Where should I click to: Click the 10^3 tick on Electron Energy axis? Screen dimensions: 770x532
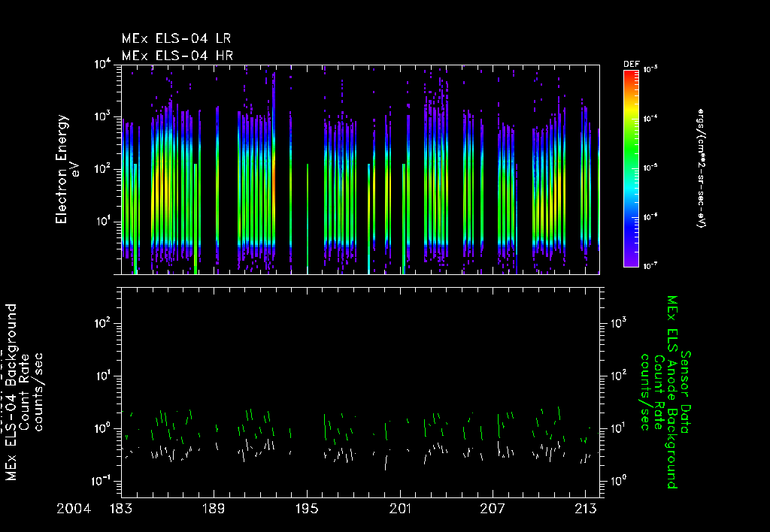(x=104, y=116)
